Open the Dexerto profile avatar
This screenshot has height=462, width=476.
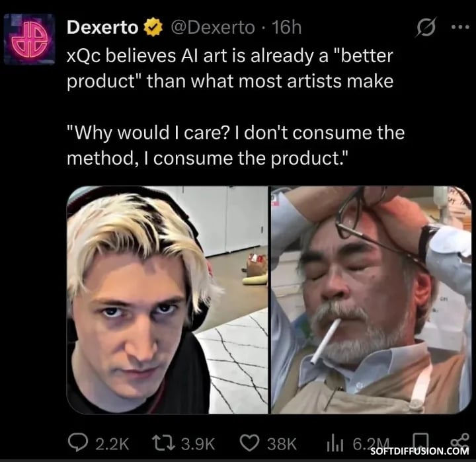(x=30, y=39)
